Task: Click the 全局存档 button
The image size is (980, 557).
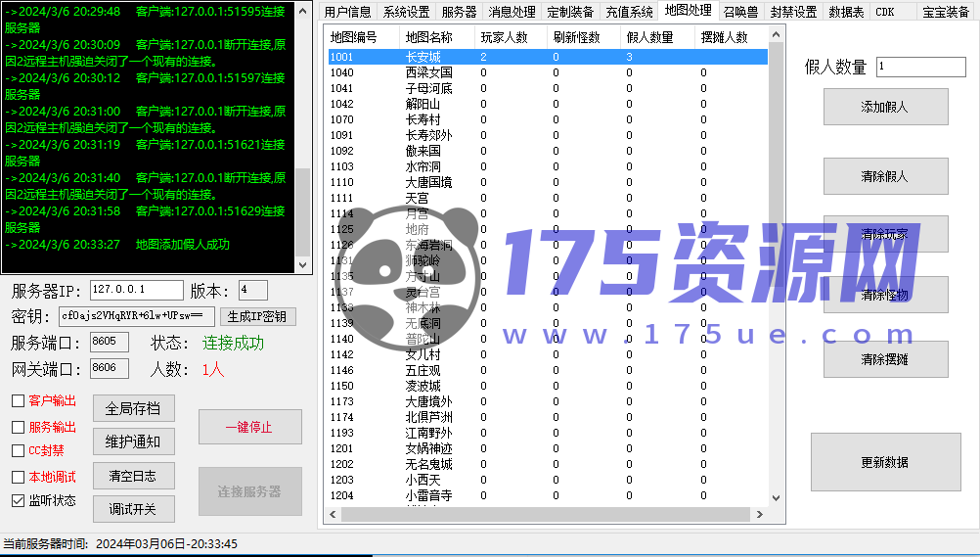Action: pyautogui.click(x=134, y=408)
